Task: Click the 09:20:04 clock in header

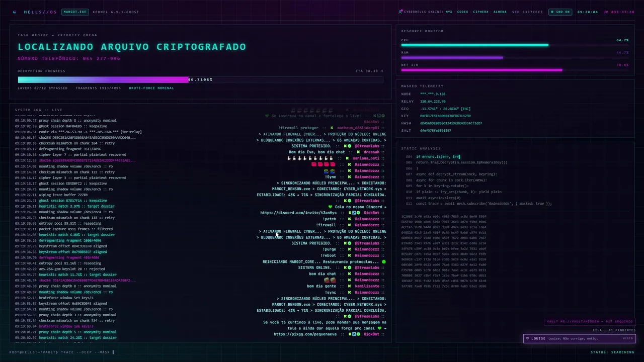Action: [x=587, y=12]
